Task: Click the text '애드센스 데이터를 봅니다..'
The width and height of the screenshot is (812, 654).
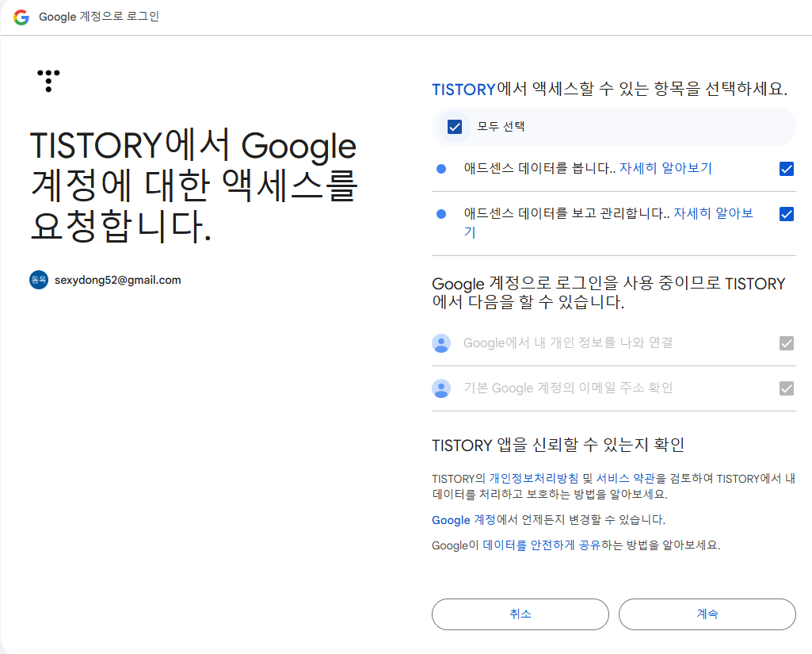Action: tap(539, 168)
